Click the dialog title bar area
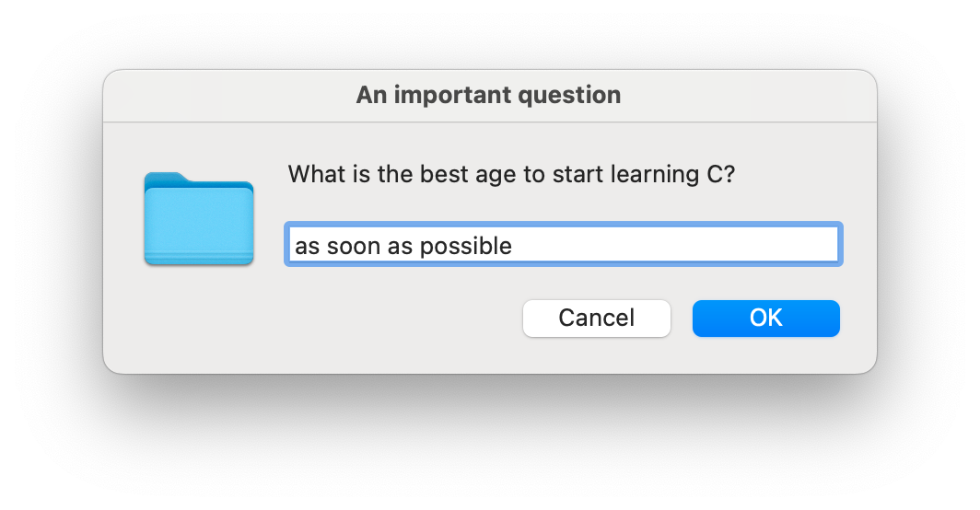This screenshot has height=510, width=980. (x=489, y=96)
